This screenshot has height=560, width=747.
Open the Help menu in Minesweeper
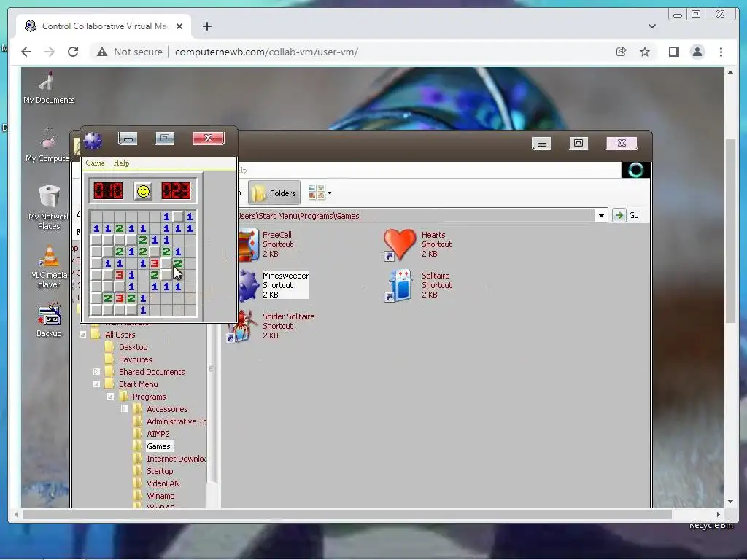point(121,163)
